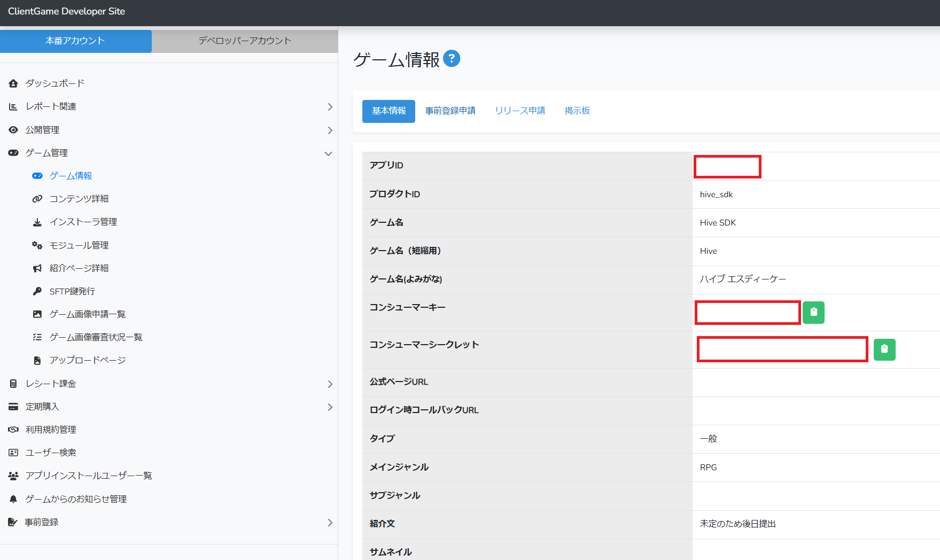Screen dimensions: 940x560
Task: Click ClientGame Developer Site header title
Action: click(x=66, y=11)
